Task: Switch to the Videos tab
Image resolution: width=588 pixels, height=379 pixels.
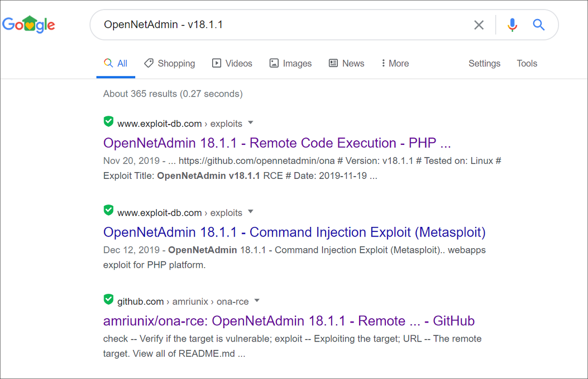Action: [x=232, y=63]
